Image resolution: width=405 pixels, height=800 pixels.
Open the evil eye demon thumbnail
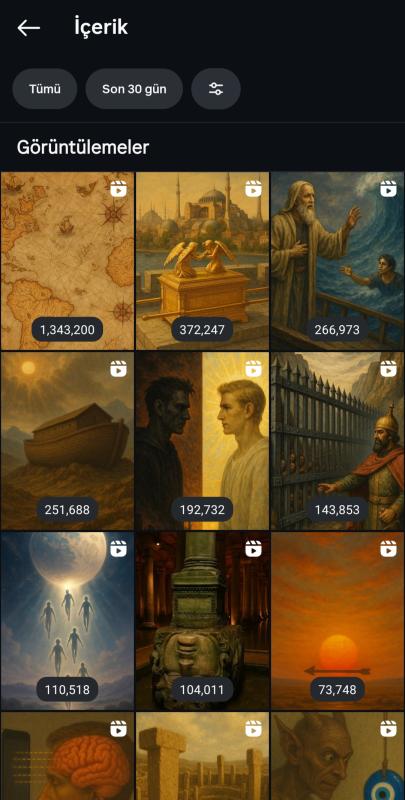point(338,756)
